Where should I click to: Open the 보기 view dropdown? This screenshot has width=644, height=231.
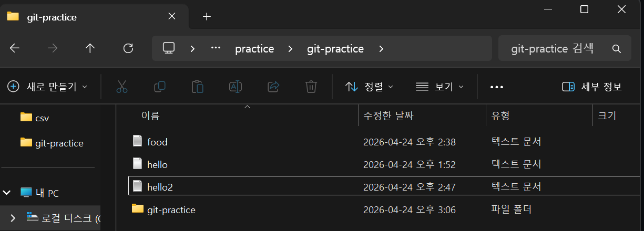click(439, 87)
